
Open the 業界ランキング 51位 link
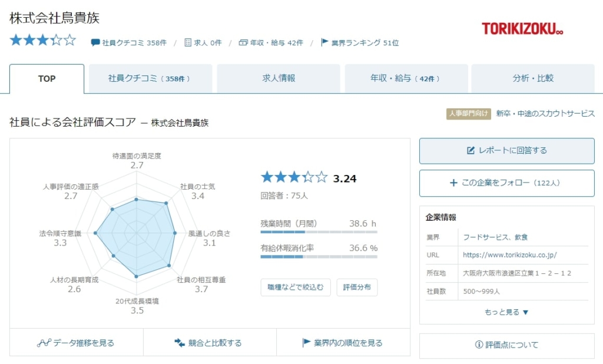(x=365, y=43)
